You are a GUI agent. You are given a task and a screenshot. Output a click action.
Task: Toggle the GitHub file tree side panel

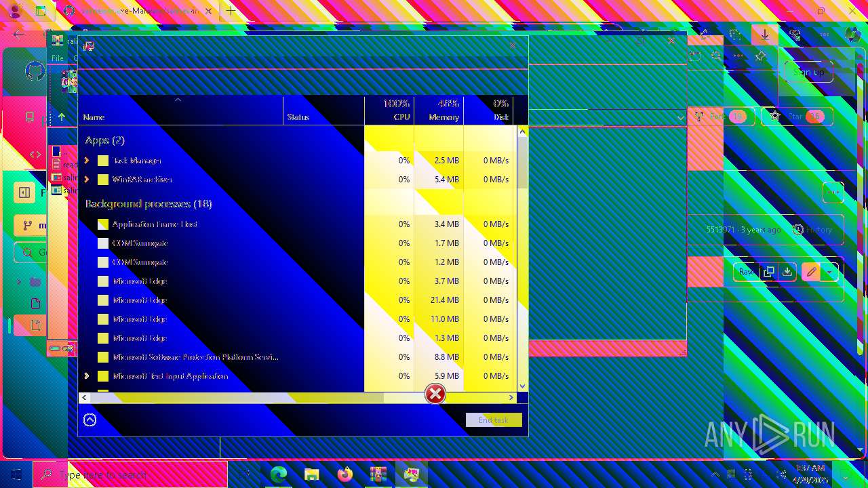click(24, 193)
